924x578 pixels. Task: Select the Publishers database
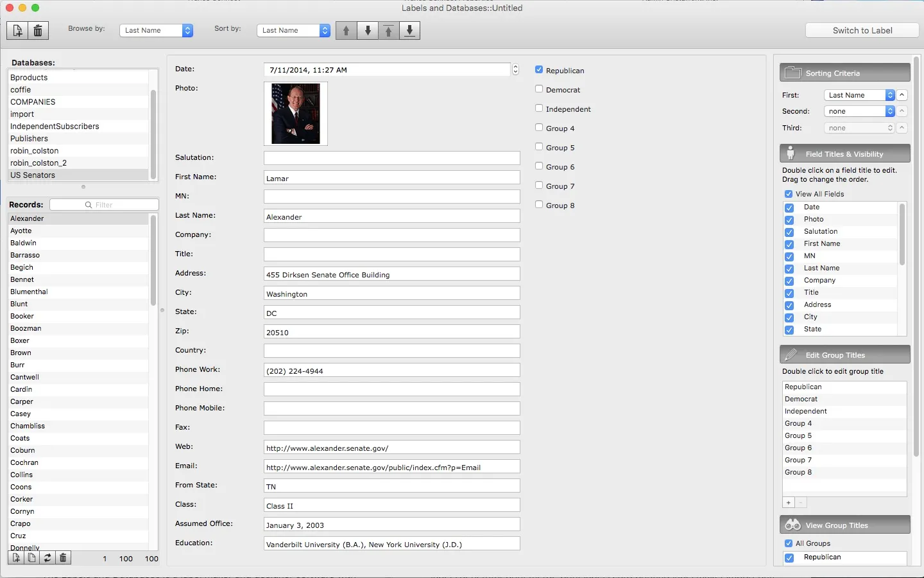point(30,139)
